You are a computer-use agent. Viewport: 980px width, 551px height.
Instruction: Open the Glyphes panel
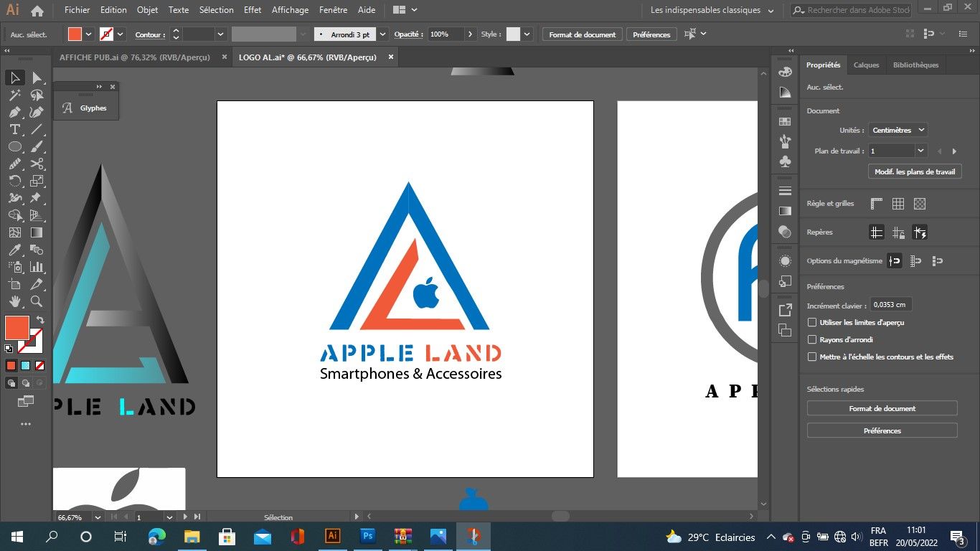pos(86,108)
